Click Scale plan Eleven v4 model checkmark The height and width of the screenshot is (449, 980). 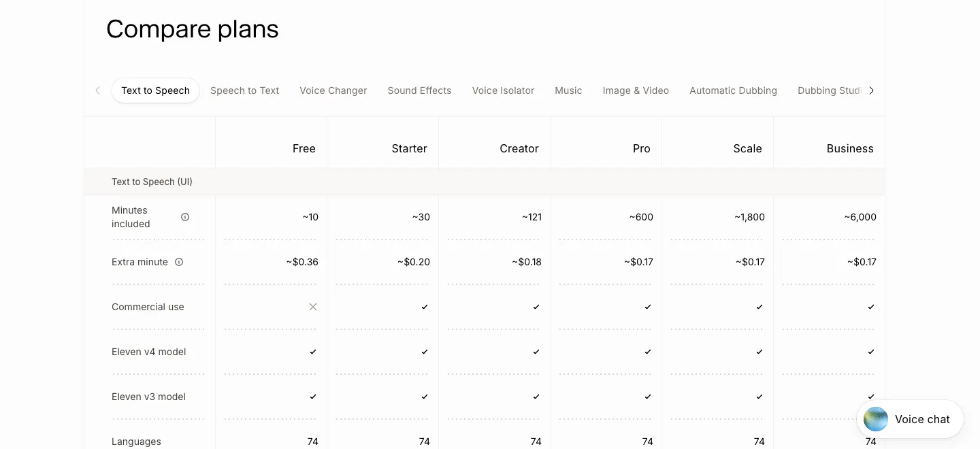(x=759, y=352)
